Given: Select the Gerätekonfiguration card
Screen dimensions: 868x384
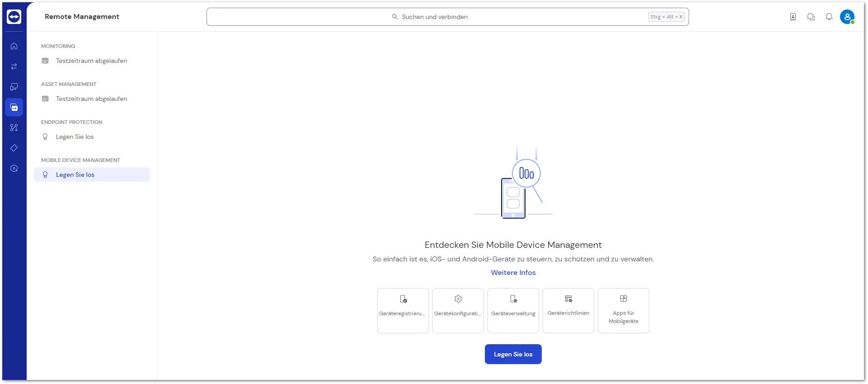Looking at the screenshot, I should point(458,311).
